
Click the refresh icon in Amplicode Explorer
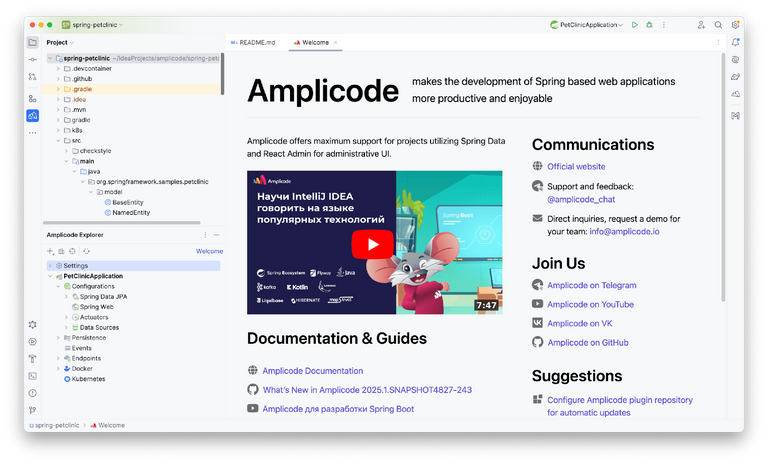point(87,251)
